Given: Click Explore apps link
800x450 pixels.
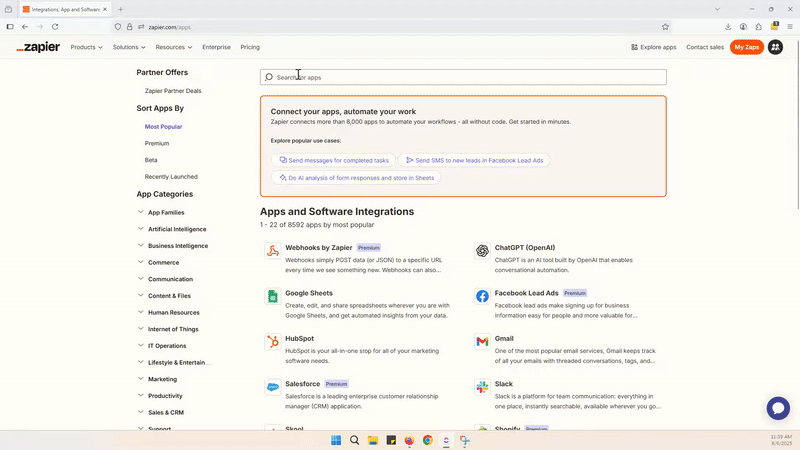Looking at the screenshot, I should pyautogui.click(x=654, y=47).
